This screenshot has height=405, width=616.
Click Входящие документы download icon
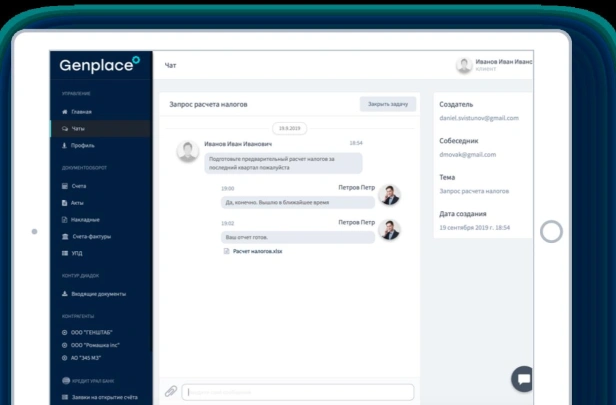(64, 294)
